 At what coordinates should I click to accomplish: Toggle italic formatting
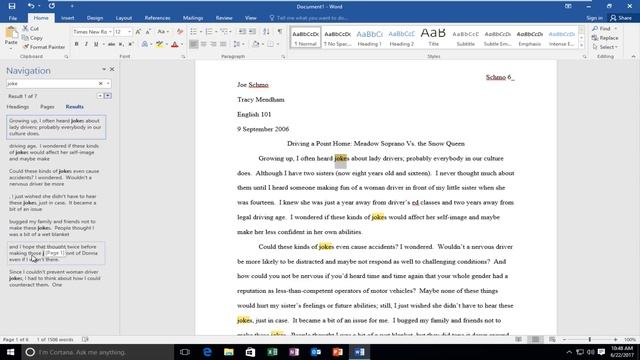(86, 44)
